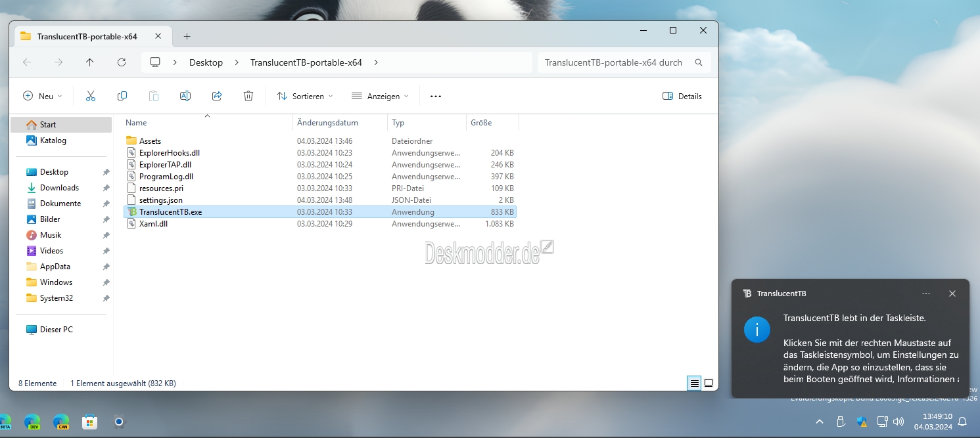Open Edge Dev from the taskbar
The height and width of the screenshot is (438, 980).
tap(32, 422)
